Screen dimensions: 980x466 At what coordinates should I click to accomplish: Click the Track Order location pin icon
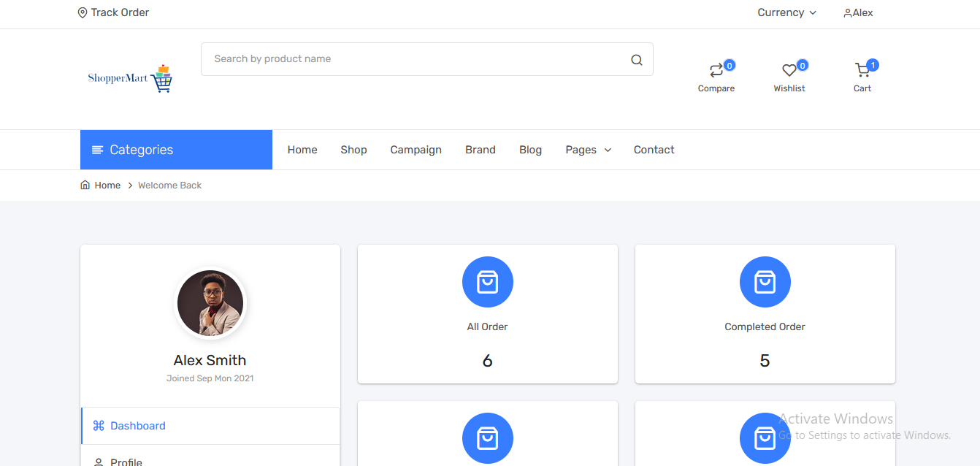[83, 12]
